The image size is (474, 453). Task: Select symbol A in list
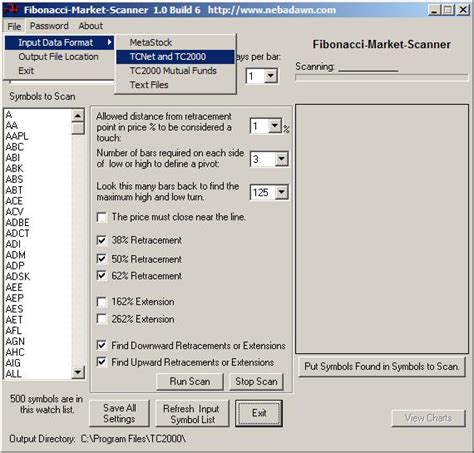[9, 115]
